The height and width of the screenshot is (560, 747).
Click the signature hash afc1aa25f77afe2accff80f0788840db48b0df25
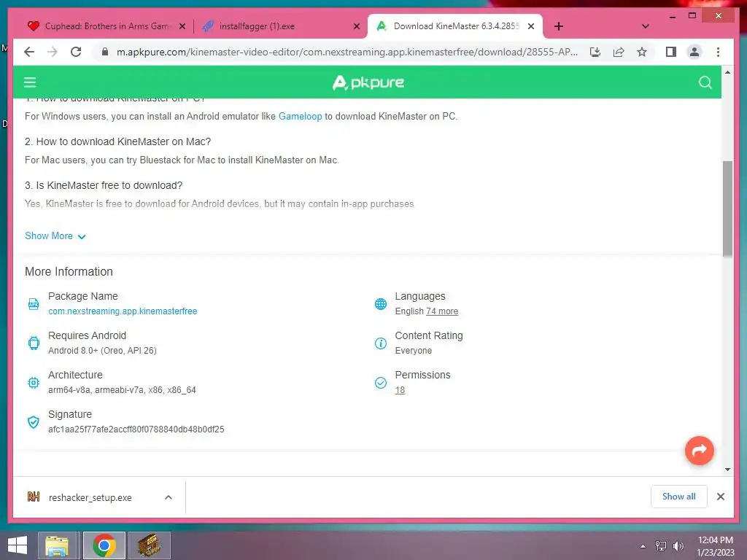pyautogui.click(x=136, y=429)
